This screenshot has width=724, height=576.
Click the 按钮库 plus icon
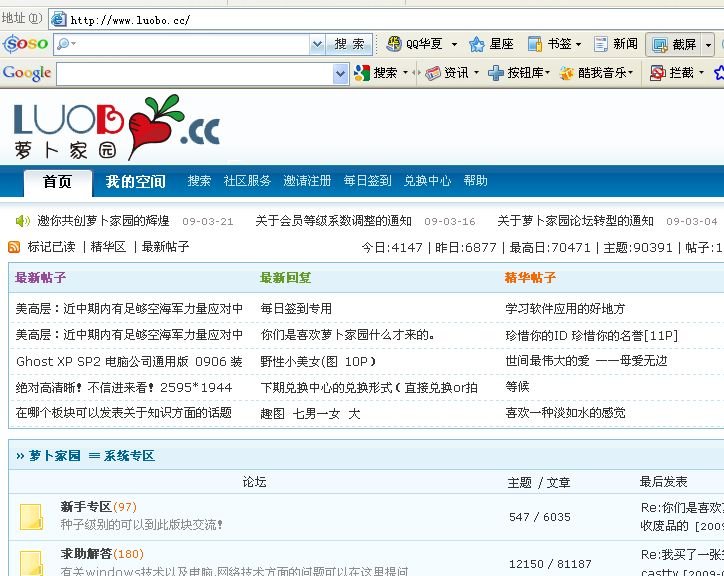[495, 73]
